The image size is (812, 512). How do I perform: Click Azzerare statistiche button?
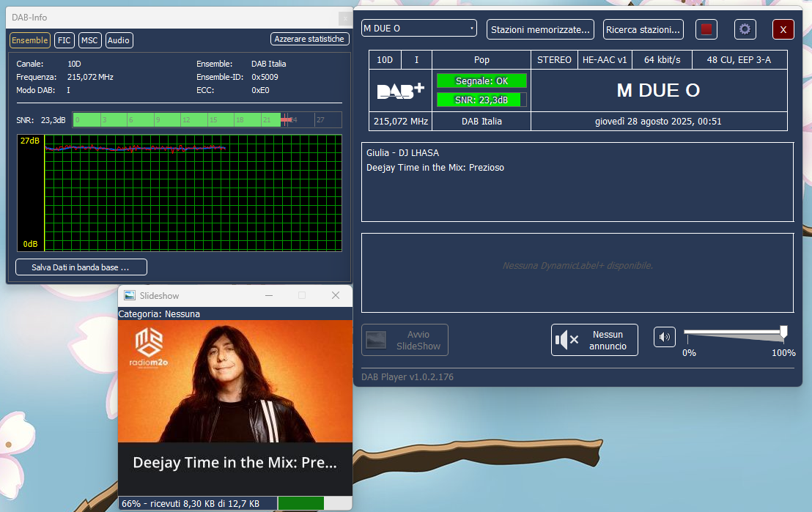coord(309,39)
